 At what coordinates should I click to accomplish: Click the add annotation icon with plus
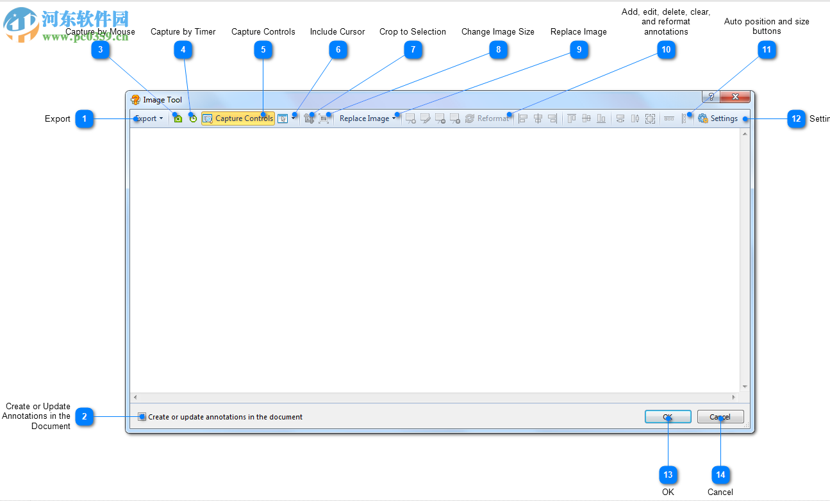tap(410, 118)
